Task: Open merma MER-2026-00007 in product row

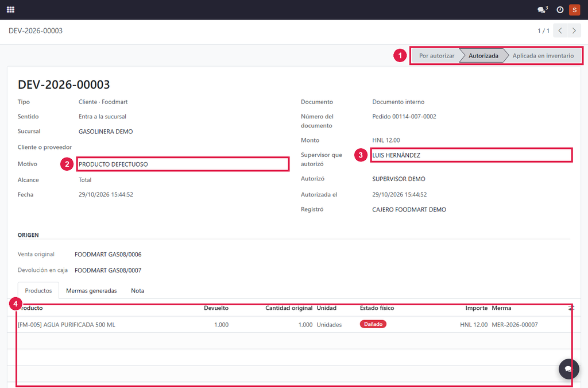Action: [514, 325]
